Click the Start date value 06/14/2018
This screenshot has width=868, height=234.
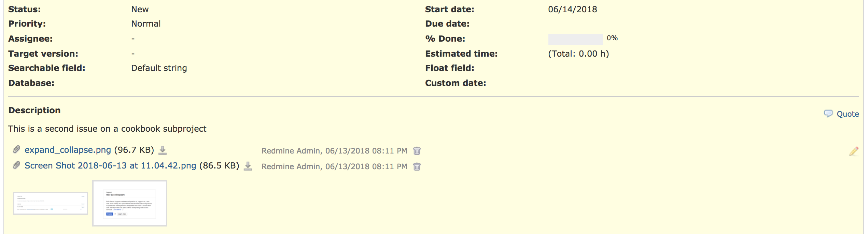[x=573, y=10]
